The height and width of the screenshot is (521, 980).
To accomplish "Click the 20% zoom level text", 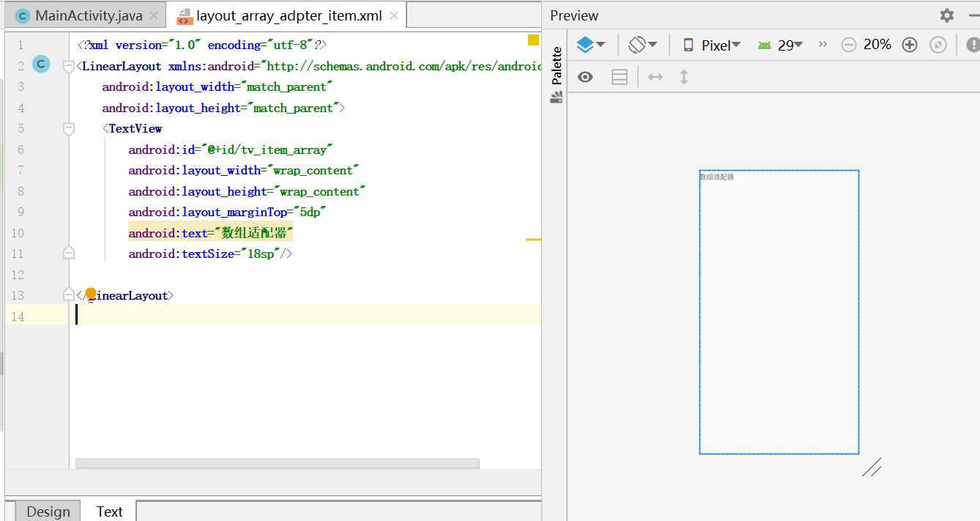I will (x=877, y=45).
